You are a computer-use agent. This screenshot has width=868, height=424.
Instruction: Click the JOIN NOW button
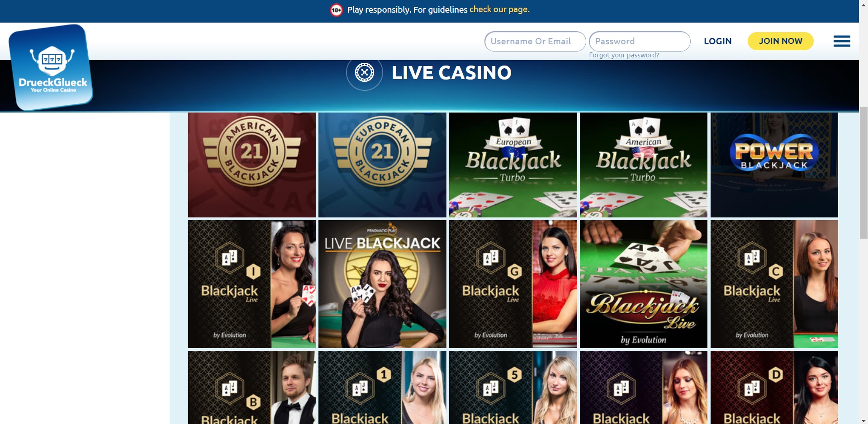[780, 41]
